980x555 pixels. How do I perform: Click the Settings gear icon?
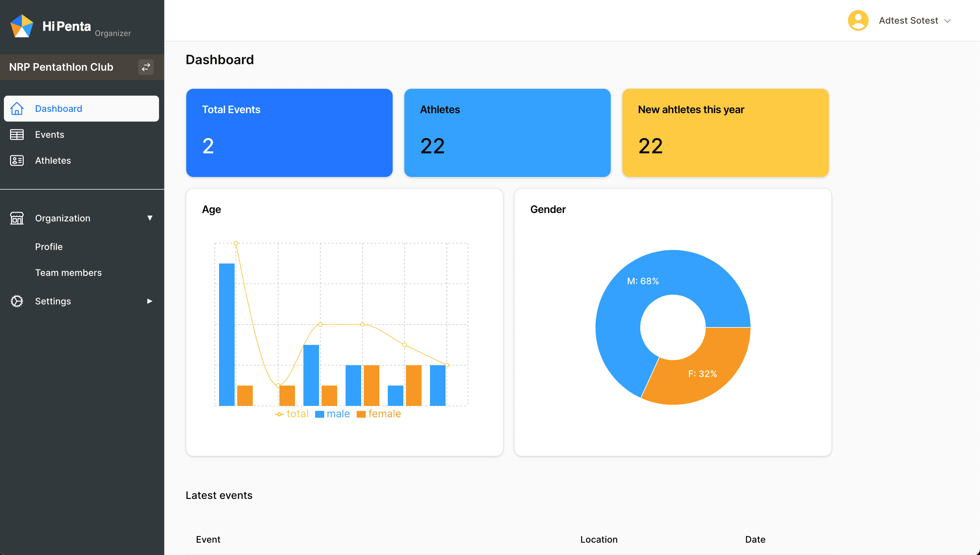click(17, 301)
